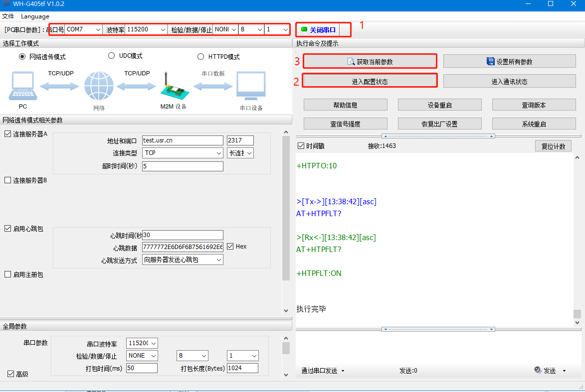This screenshot has height=392, width=585.
Task: Uncheck the Hex heartbeat data checkbox
Action: [230, 247]
